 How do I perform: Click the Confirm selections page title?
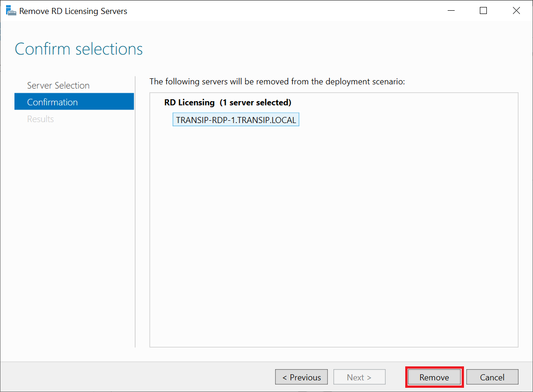pos(79,49)
